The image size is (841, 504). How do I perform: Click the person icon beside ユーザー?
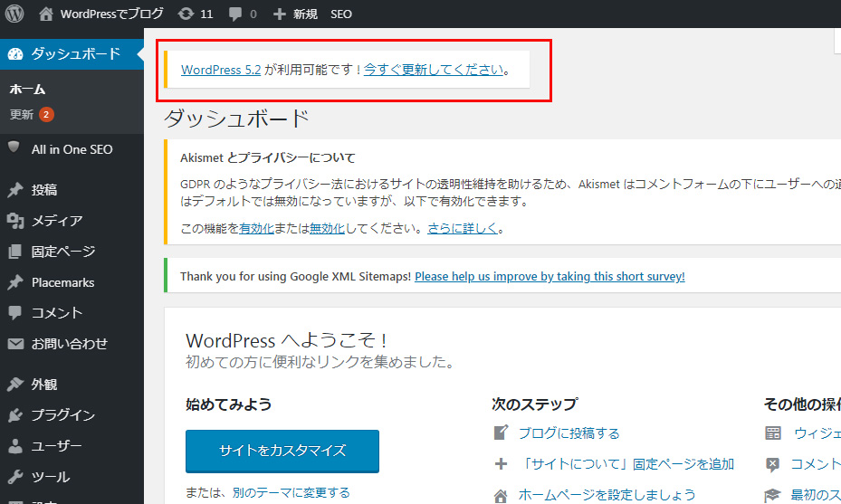pyautogui.click(x=15, y=445)
